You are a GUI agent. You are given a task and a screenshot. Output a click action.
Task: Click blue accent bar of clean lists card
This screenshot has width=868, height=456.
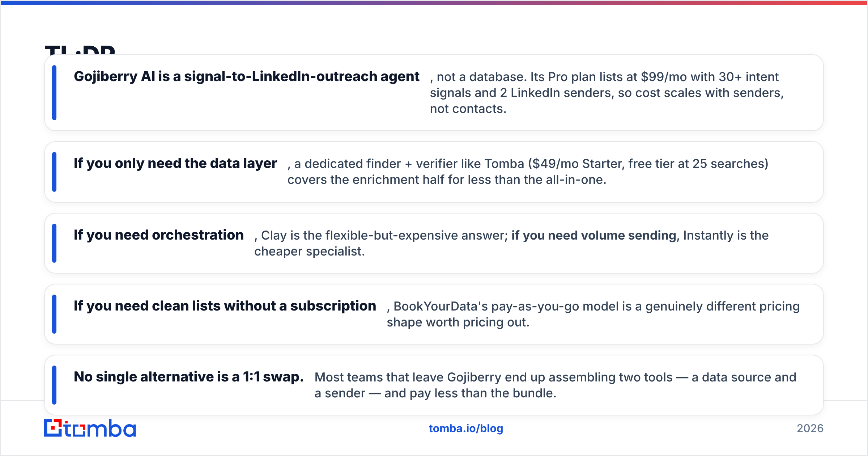[x=54, y=314]
